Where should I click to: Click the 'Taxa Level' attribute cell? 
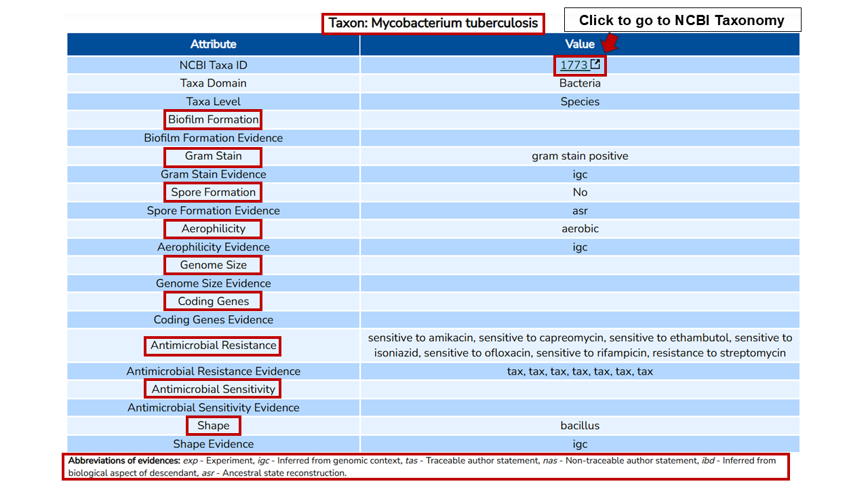point(214,102)
